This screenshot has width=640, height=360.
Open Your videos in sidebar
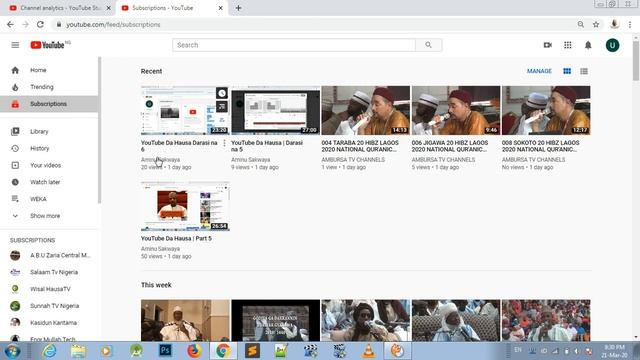[x=49, y=165]
